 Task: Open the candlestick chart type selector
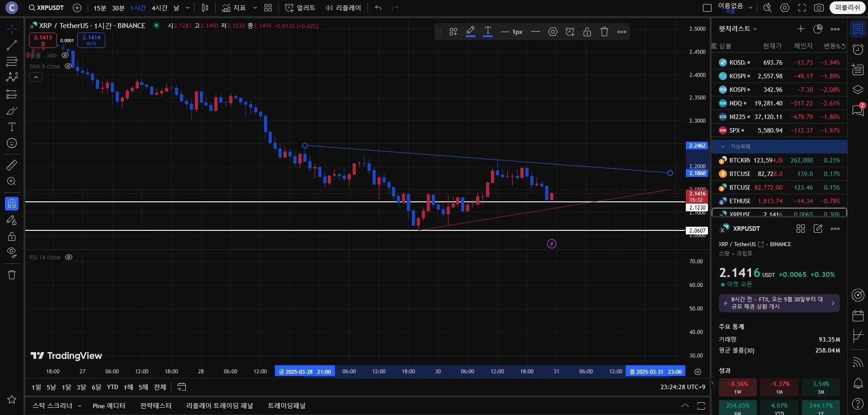205,8
